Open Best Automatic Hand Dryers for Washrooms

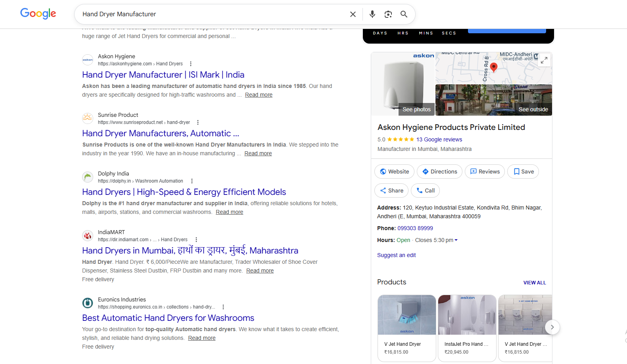point(168,318)
